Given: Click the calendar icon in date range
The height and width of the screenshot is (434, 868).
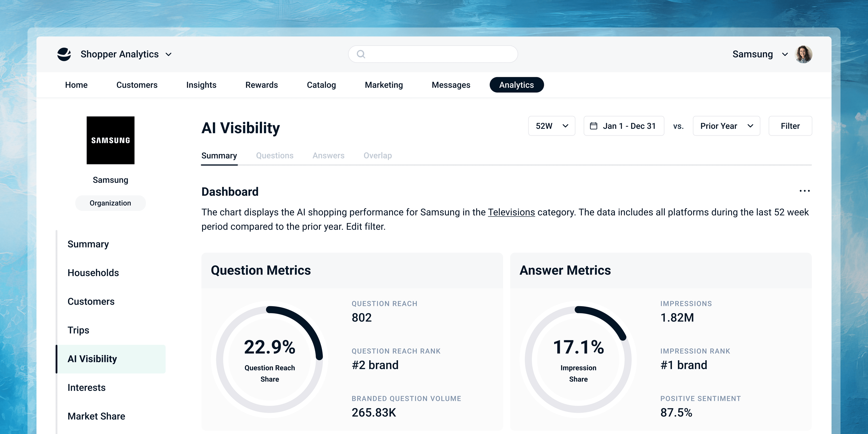Looking at the screenshot, I should point(593,126).
